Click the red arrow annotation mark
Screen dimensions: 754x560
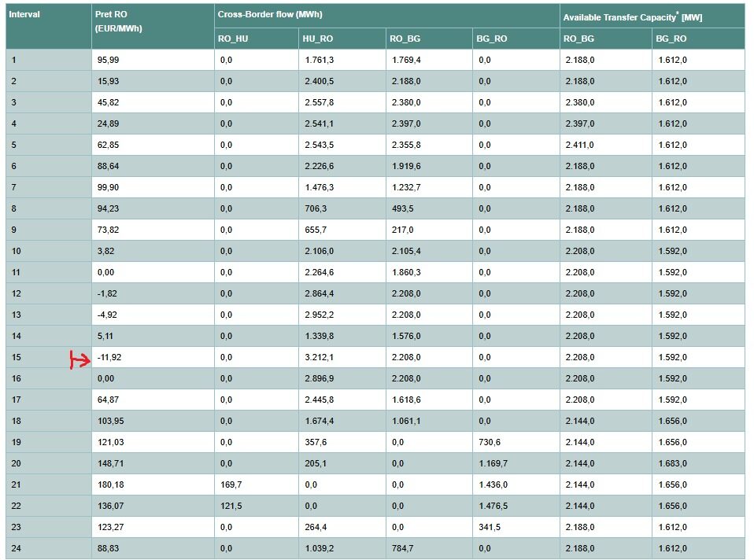[81, 360]
